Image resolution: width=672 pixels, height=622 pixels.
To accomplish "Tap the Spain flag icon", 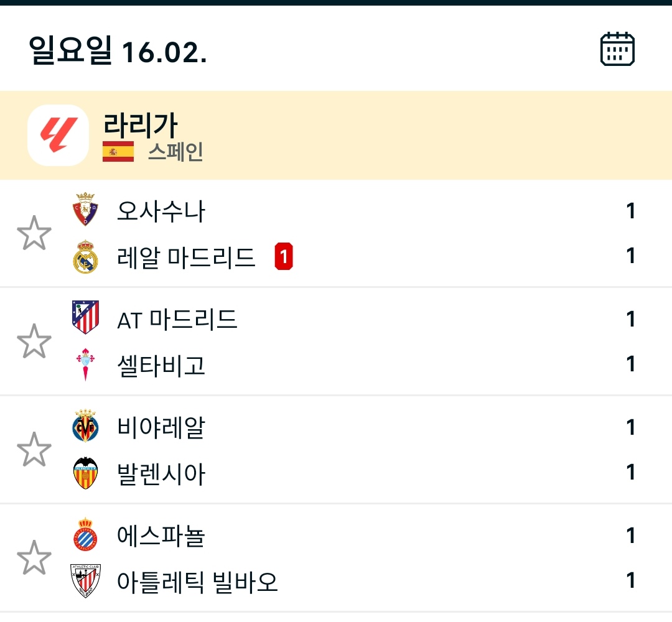I will coord(118,151).
